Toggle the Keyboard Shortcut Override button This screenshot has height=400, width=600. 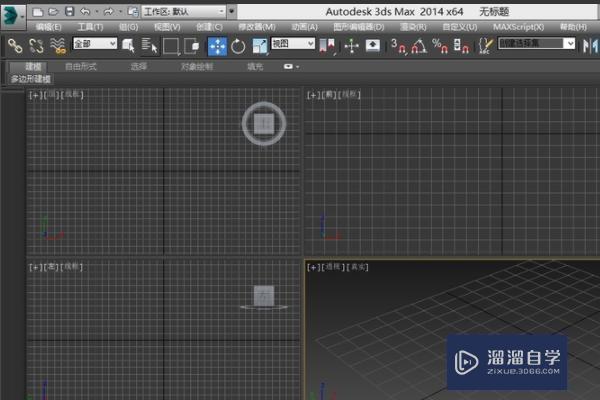[x=373, y=46]
